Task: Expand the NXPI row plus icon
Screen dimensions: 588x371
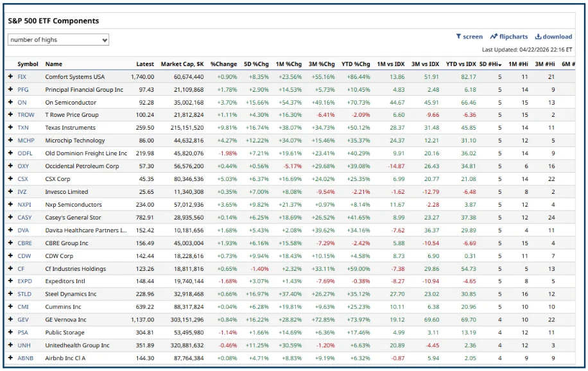Action: (x=10, y=205)
